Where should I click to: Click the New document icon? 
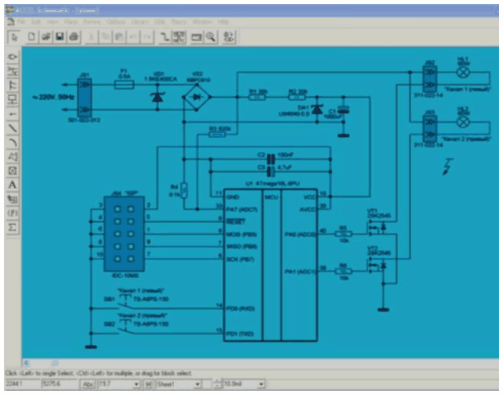click(32, 37)
